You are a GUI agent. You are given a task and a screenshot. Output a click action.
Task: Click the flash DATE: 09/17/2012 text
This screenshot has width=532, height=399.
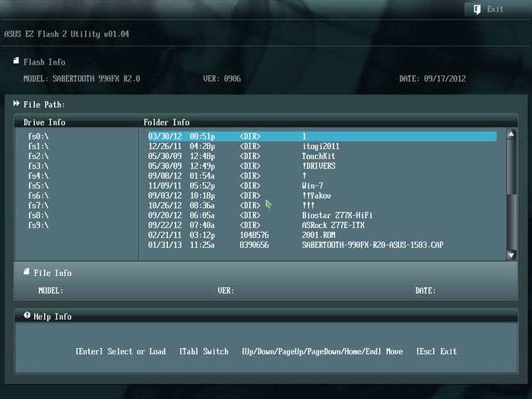click(x=432, y=79)
